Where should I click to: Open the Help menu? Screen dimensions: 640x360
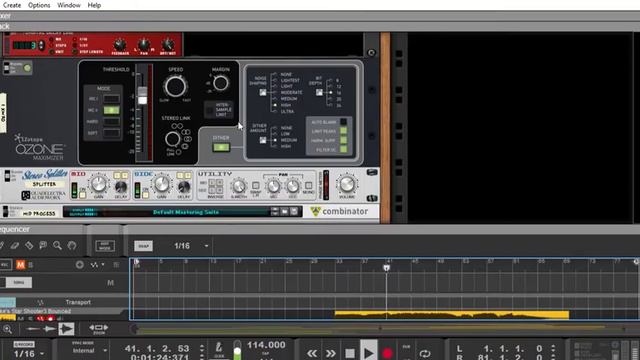[94, 5]
